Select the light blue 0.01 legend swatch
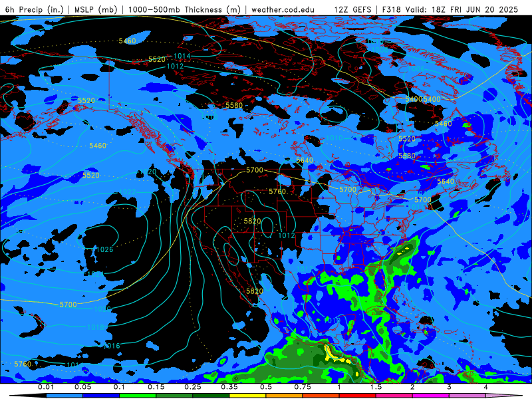532x399 pixels. tap(65, 396)
